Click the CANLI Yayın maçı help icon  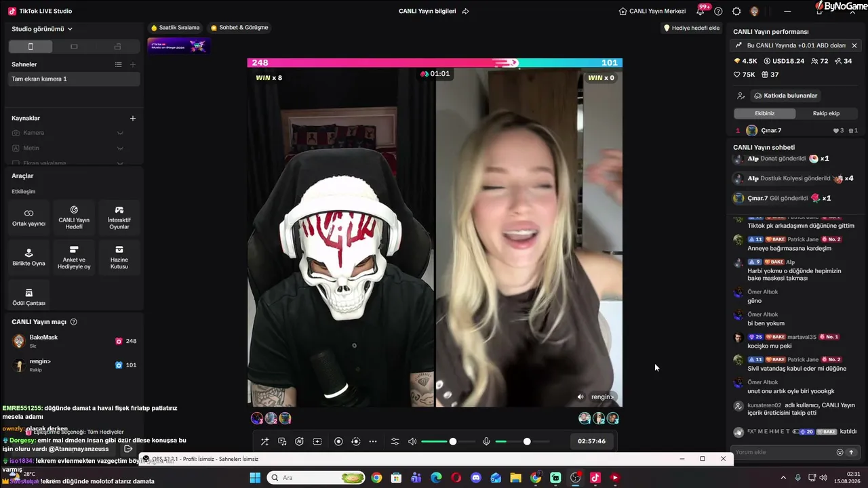74,322
